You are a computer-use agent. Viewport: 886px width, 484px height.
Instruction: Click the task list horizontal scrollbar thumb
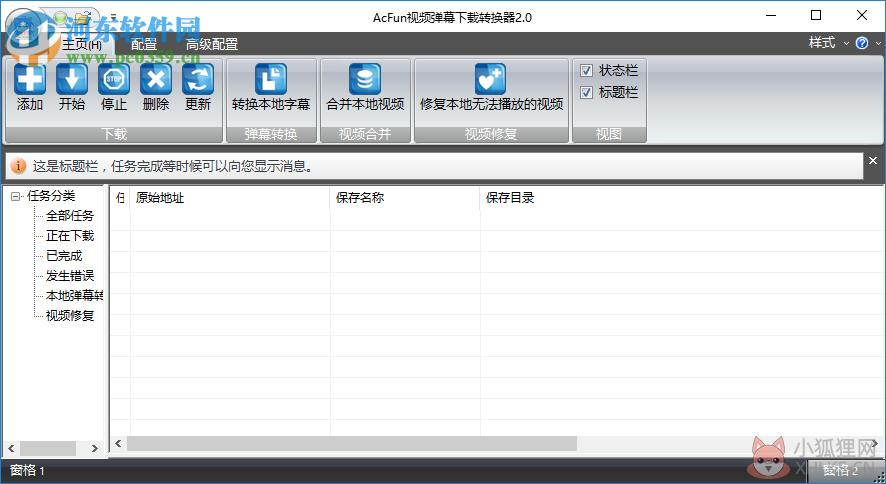point(351,444)
